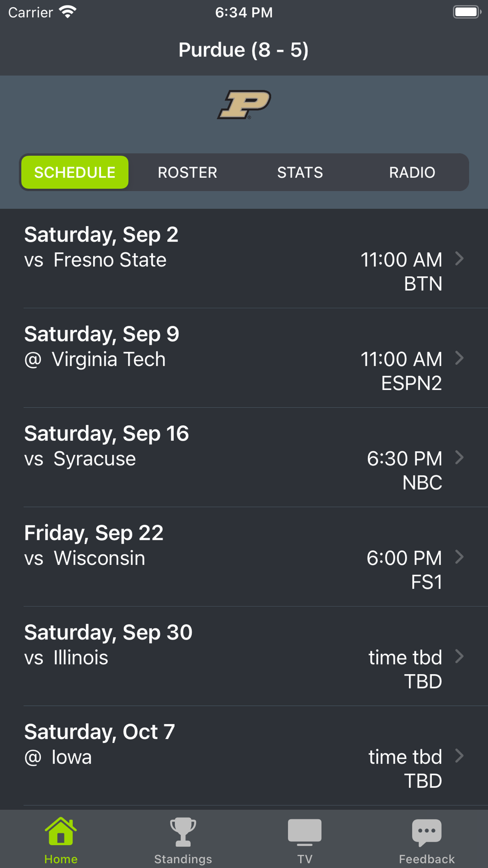Switch to the RADIO segment

(x=412, y=172)
